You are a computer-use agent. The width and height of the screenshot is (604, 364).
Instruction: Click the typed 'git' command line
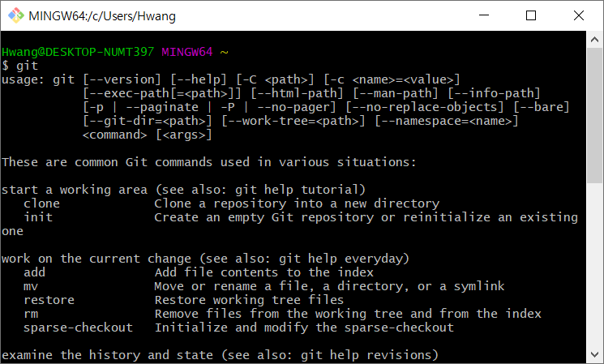[x=19, y=66]
